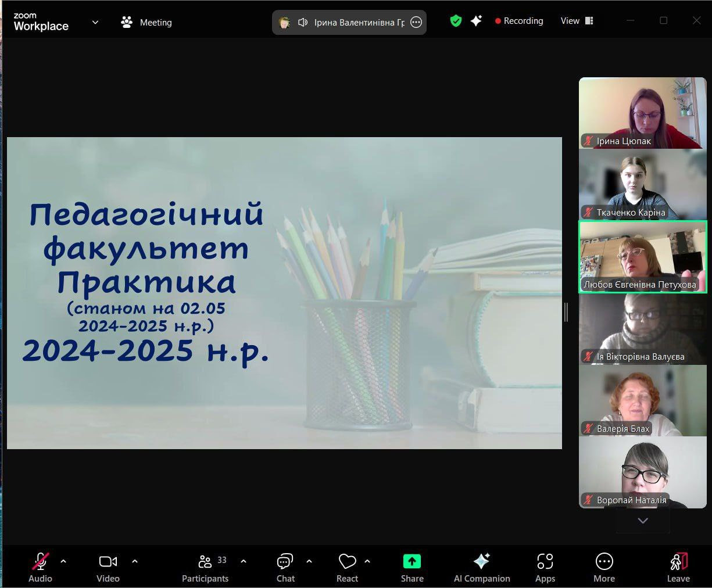Open the More options button
Screen dimensions: 712x588
(604, 567)
